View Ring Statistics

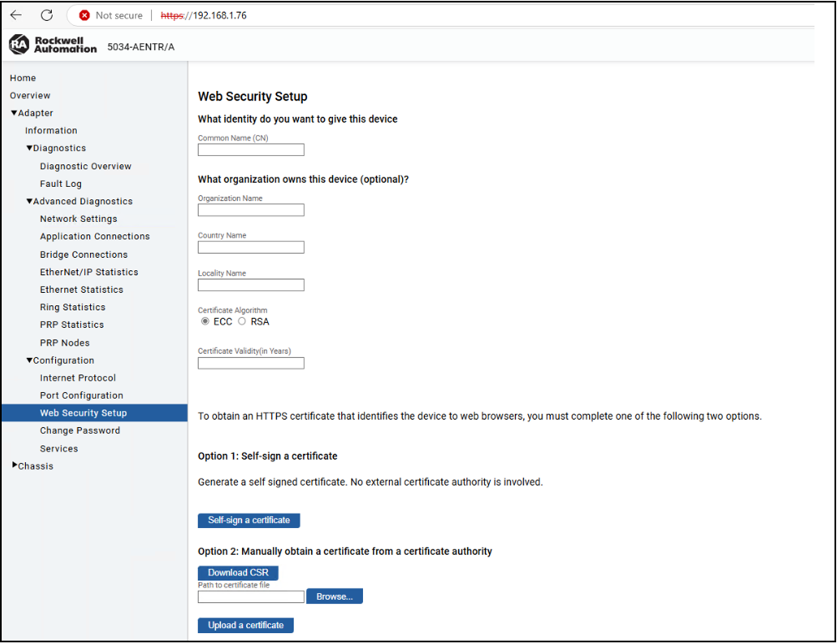point(73,307)
